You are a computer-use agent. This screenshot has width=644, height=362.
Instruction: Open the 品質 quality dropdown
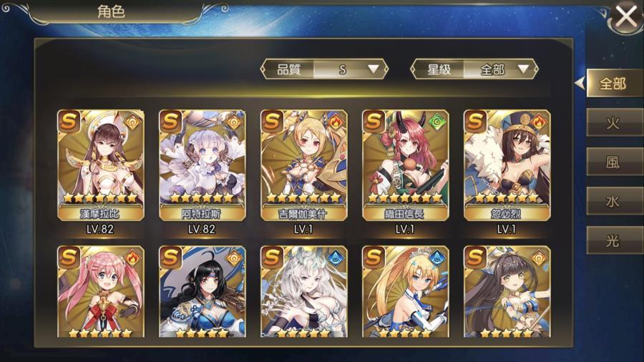pos(324,69)
